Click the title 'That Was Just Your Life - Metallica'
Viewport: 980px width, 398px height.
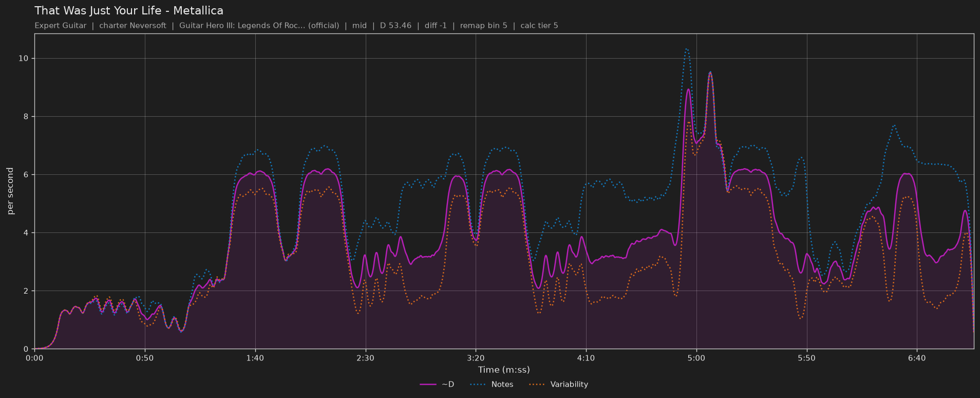point(129,11)
